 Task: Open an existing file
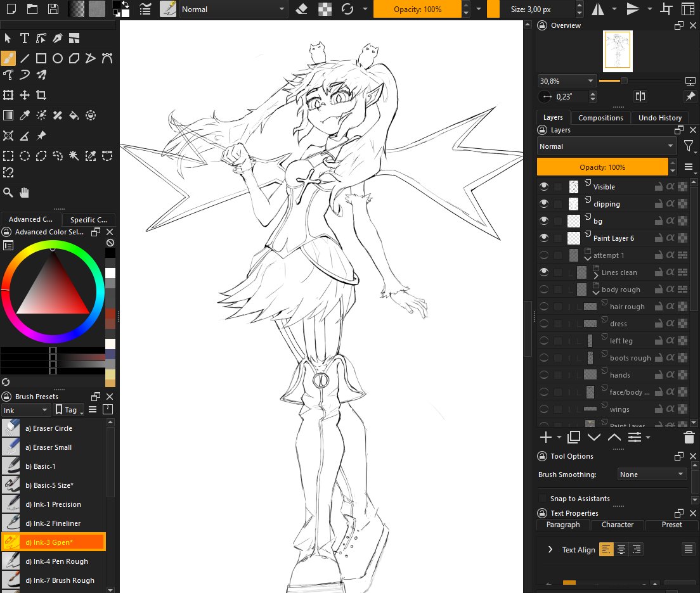point(32,9)
